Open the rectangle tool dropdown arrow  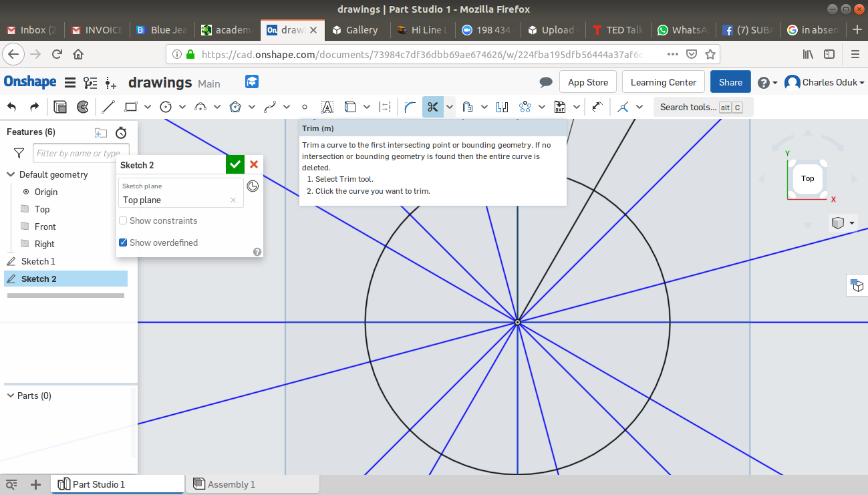point(148,107)
